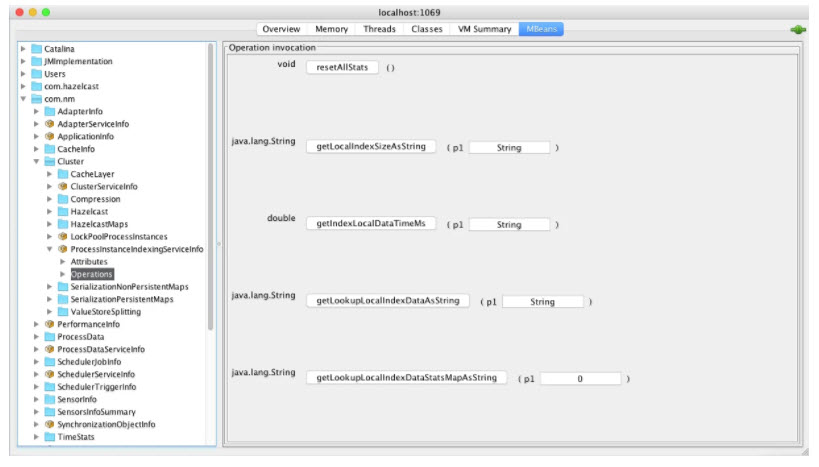Expand the com.hazelcast tree node
This screenshot has height=467, width=819.
tap(23, 87)
